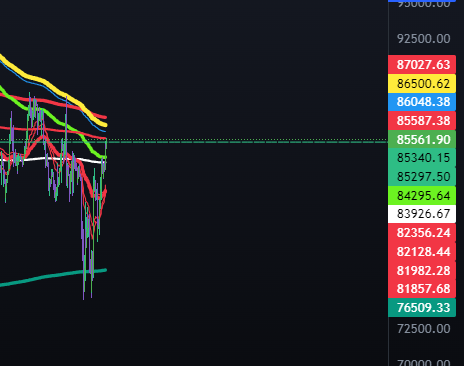Click the teal 76509.33 price label
This screenshot has height=366, width=464.
tap(422, 307)
